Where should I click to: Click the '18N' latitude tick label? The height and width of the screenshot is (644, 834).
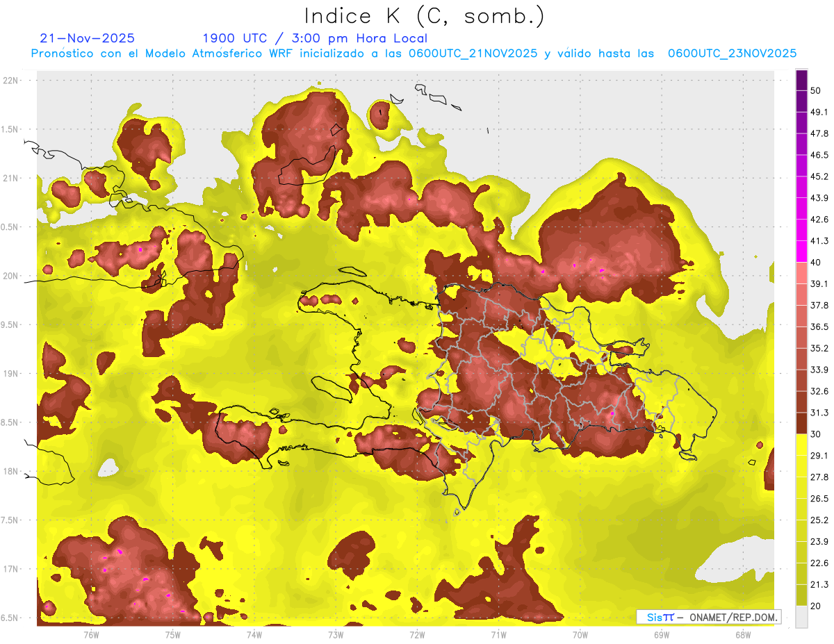coord(10,471)
